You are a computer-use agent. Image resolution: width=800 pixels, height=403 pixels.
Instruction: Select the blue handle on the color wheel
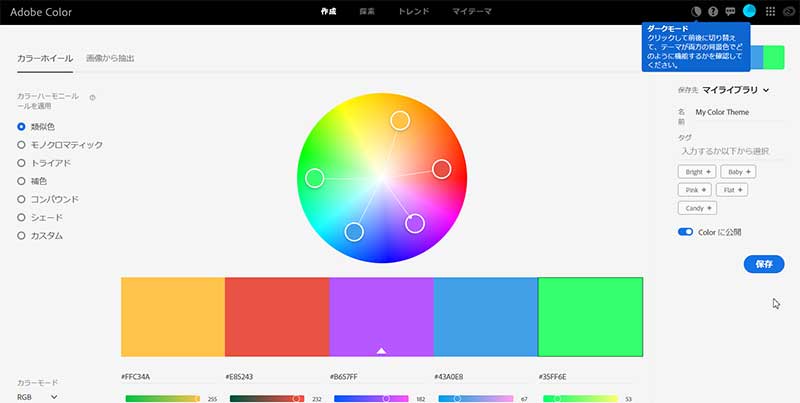coord(354,232)
